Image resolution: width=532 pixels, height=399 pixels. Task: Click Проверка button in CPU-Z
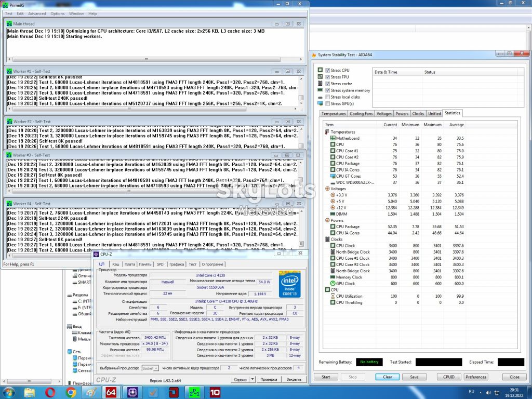point(269,379)
